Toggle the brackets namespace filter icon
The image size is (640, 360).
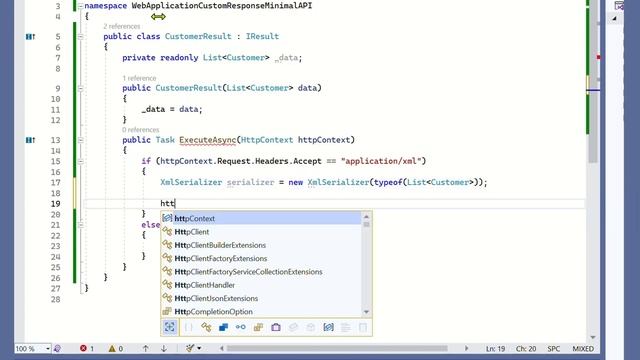pyautogui.click(x=189, y=327)
